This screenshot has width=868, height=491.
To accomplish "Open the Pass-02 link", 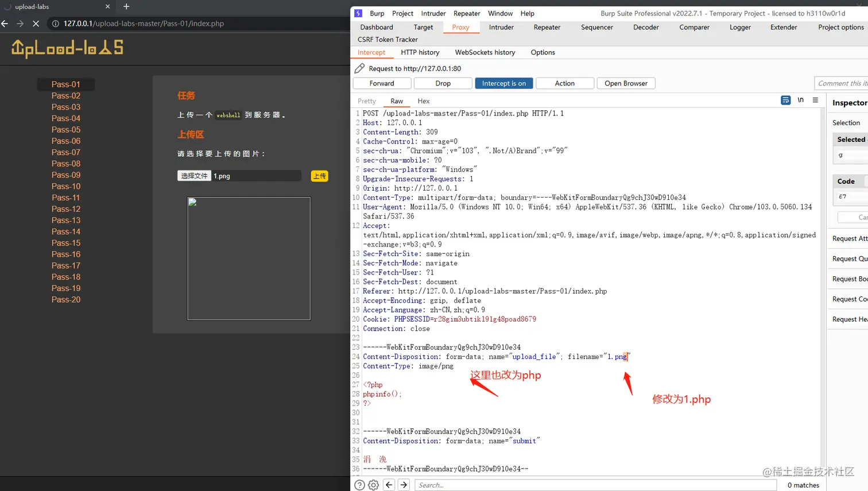I will coord(66,96).
